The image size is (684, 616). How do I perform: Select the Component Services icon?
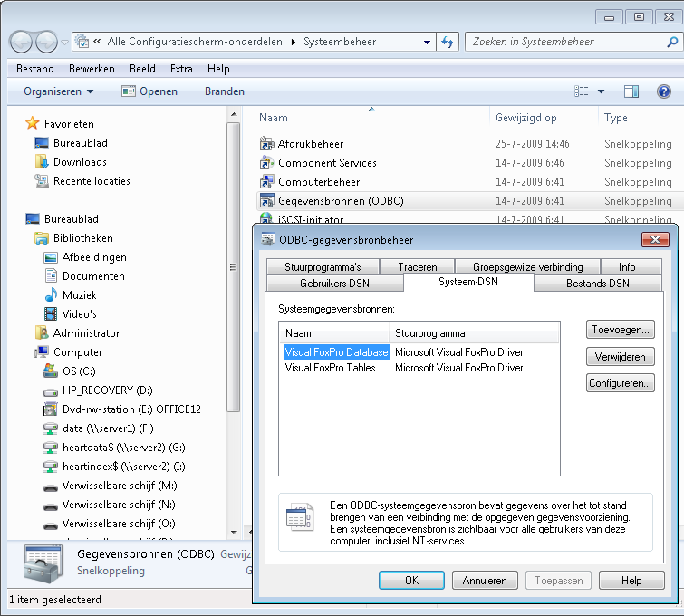(x=266, y=163)
